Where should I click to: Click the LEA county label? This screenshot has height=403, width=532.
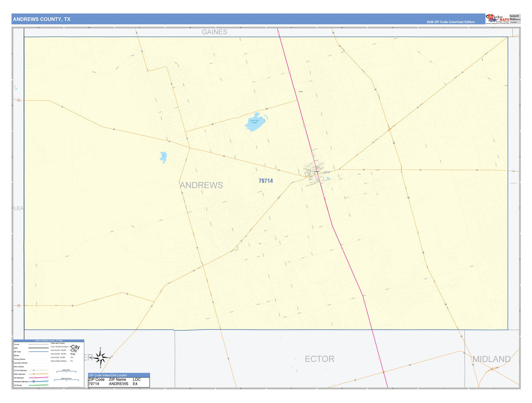click(x=19, y=208)
